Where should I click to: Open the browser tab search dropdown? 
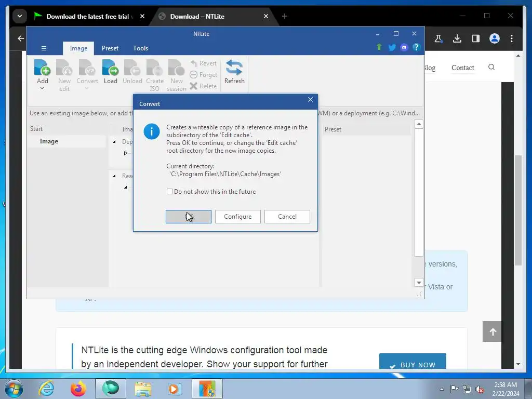click(x=20, y=16)
